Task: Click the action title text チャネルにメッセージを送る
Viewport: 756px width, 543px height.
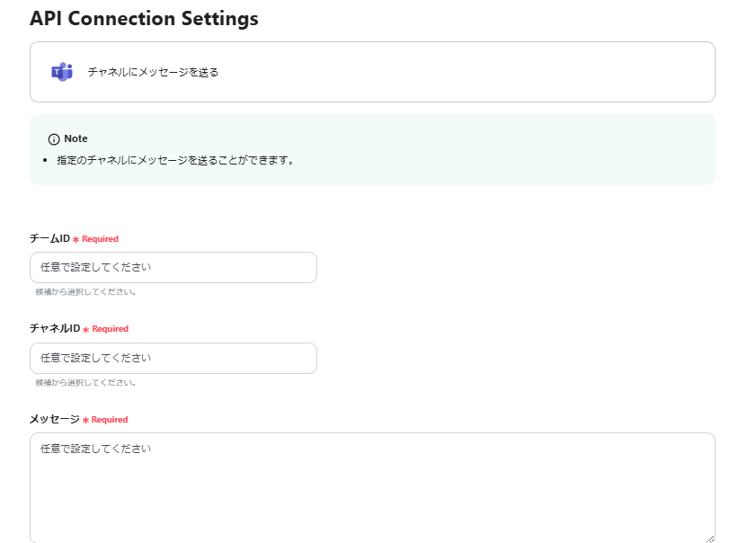Action: point(153,72)
